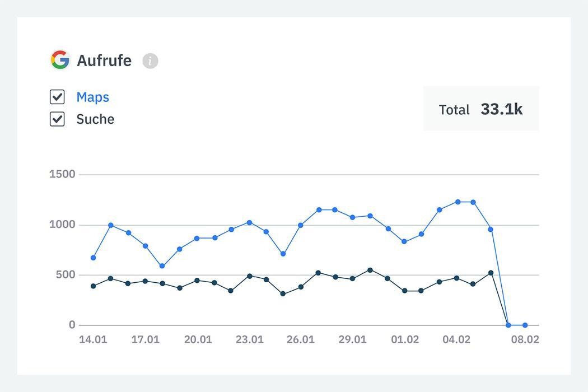The height and width of the screenshot is (392, 588).
Task: Click the first Maps data point above 14.01
Action: [x=94, y=258]
